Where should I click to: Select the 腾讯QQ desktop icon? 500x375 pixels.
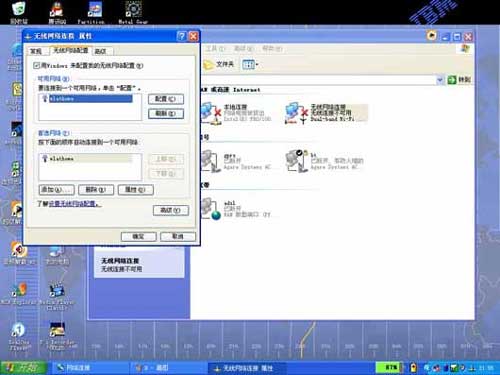57,12
